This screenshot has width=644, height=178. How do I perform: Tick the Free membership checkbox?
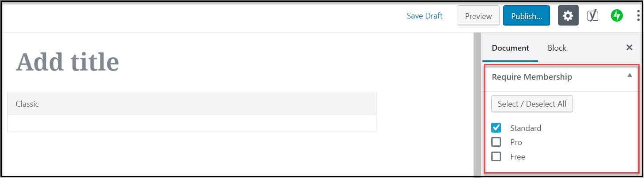pos(496,156)
